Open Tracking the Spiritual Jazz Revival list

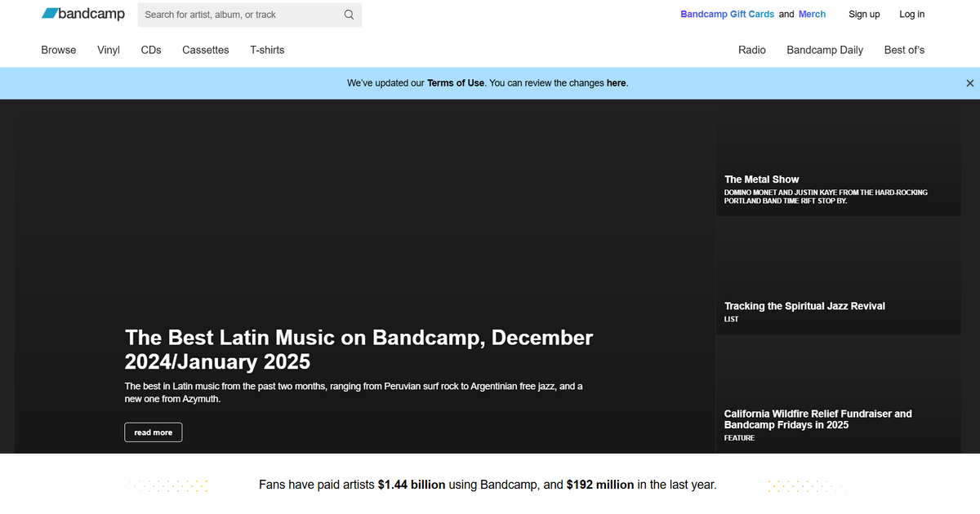click(839, 277)
